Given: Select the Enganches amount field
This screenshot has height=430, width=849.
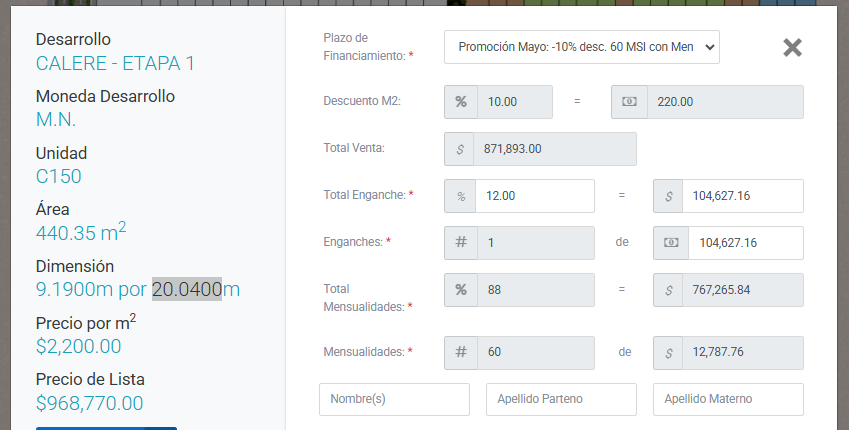Looking at the screenshot, I should coord(746,243).
